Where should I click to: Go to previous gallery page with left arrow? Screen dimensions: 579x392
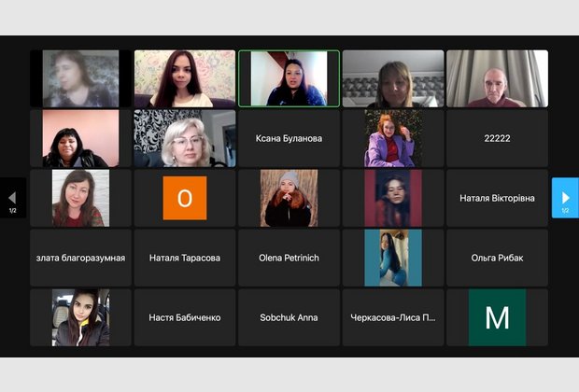[12, 198]
